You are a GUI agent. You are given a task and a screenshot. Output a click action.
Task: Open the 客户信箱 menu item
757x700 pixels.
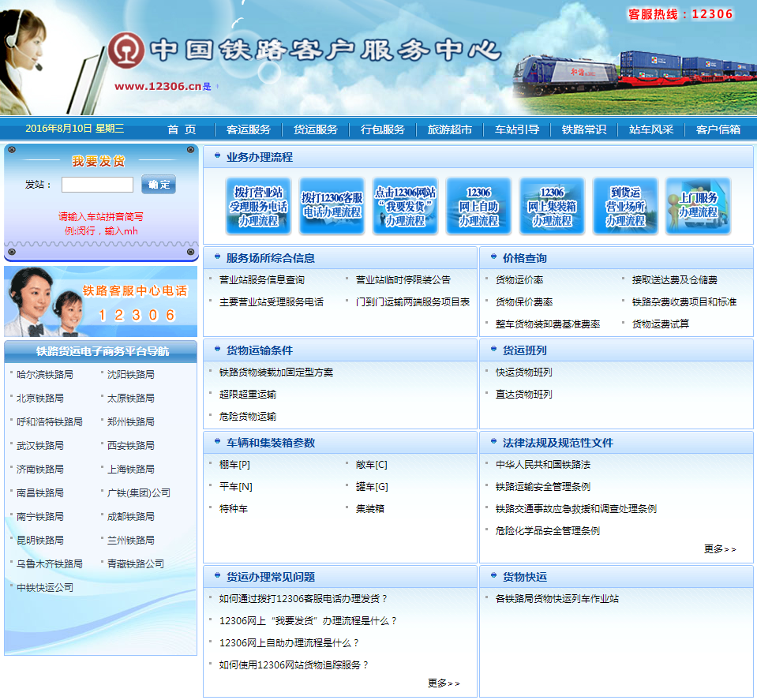[718, 129]
